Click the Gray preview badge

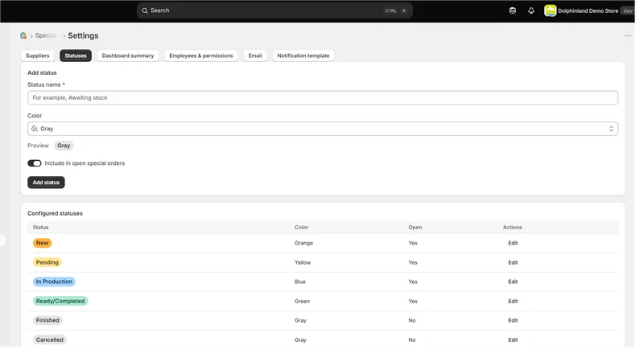(64, 147)
